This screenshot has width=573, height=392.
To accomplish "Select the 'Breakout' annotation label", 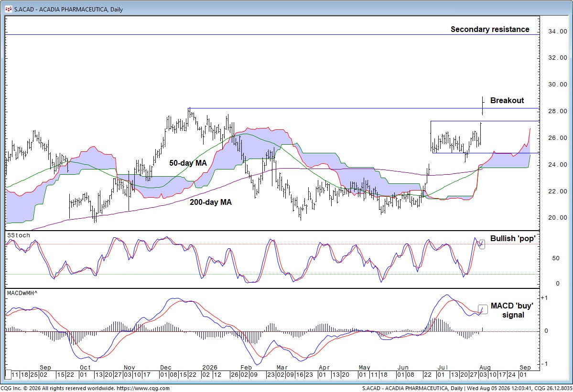I will click(x=507, y=100).
